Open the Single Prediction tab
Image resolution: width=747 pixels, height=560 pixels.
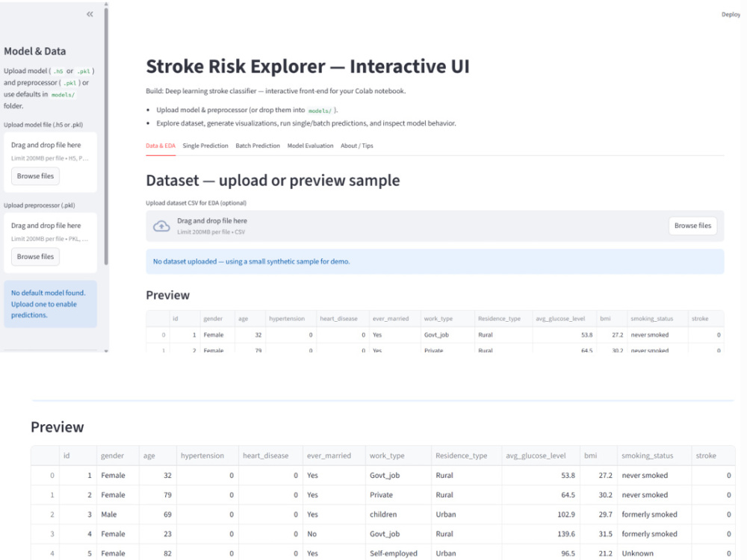tap(205, 146)
